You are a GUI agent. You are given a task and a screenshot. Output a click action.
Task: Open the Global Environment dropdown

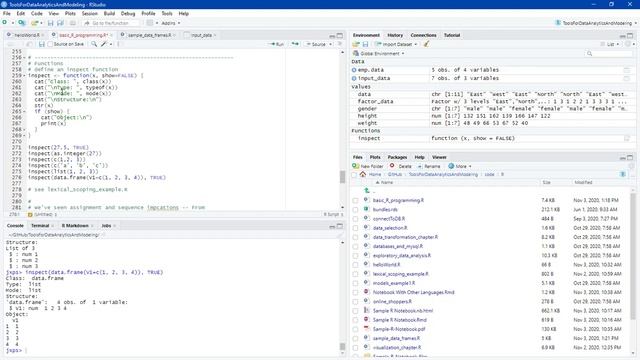[378, 53]
